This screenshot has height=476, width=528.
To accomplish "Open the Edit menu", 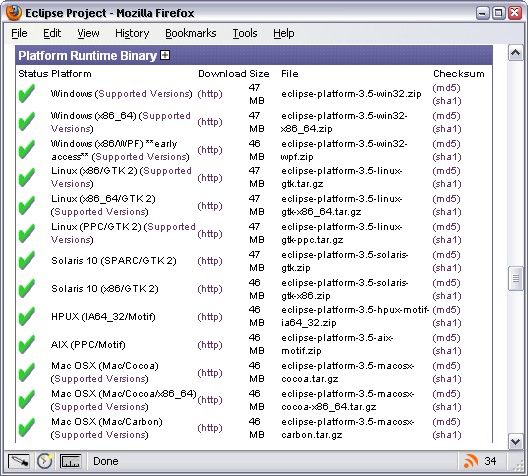I will pyautogui.click(x=52, y=33).
